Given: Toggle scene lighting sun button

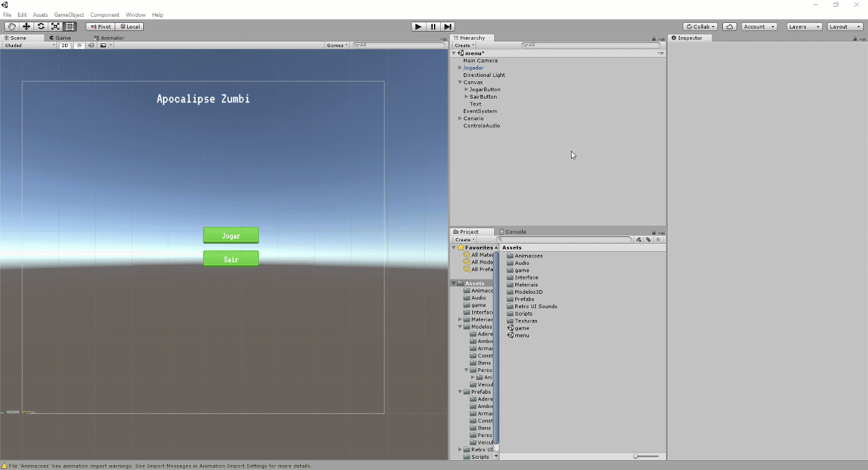Looking at the screenshot, I should pyautogui.click(x=79, y=45).
